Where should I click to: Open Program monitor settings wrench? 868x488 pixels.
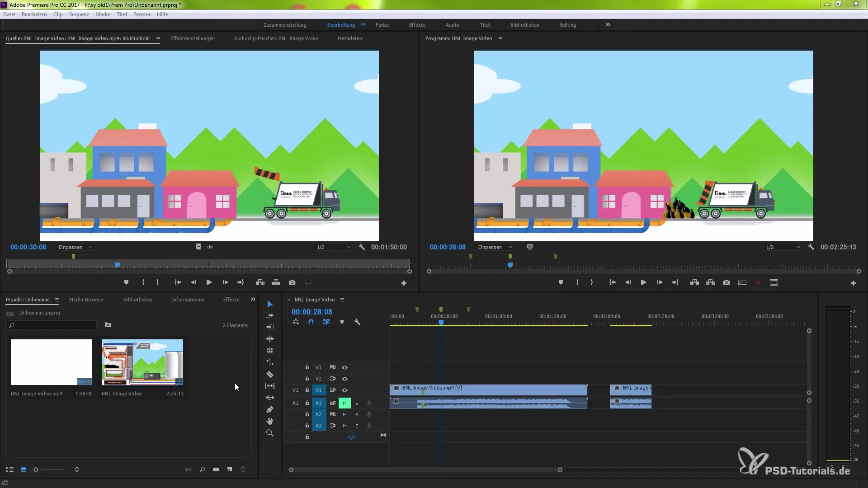click(811, 247)
